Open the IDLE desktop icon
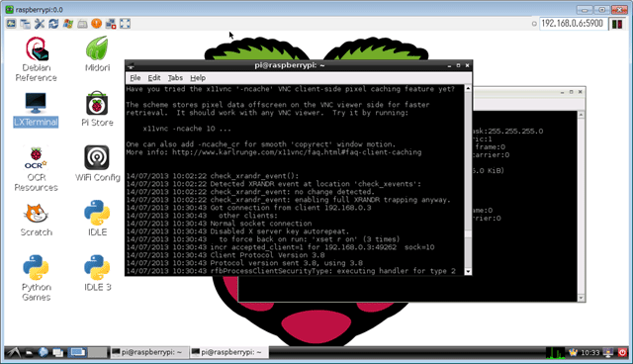This screenshot has width=633, height=364. tap(97, 219)
